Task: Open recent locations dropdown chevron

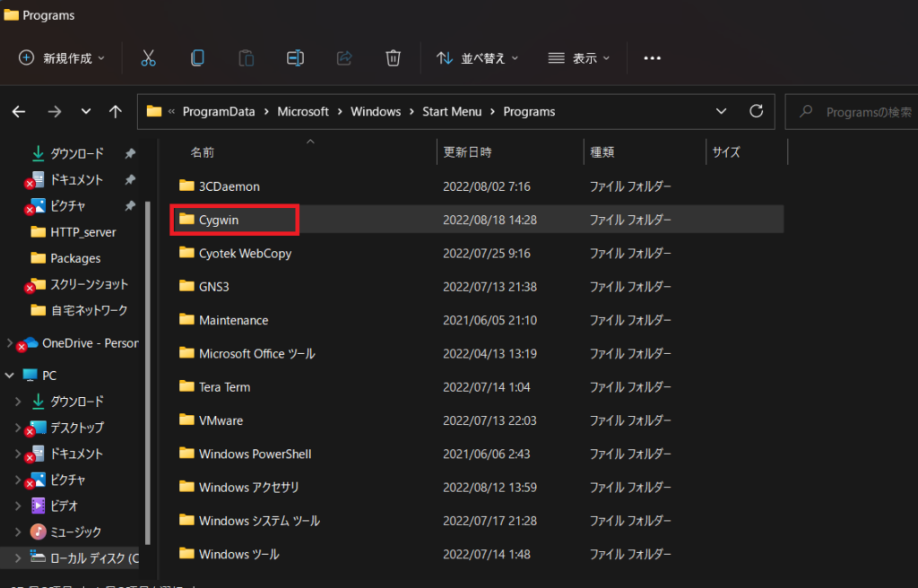Action: (86, 111)
